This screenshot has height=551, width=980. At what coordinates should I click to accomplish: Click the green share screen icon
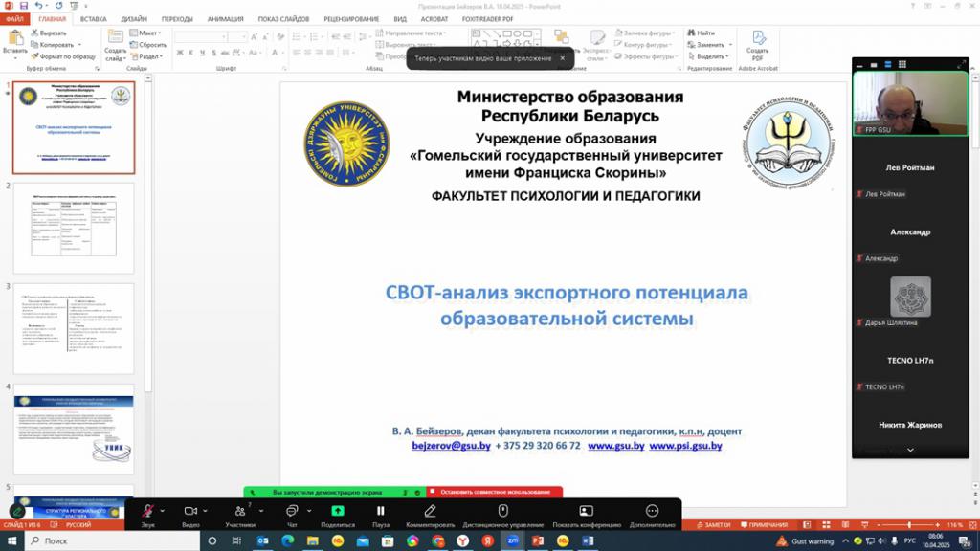coord(338,511)
